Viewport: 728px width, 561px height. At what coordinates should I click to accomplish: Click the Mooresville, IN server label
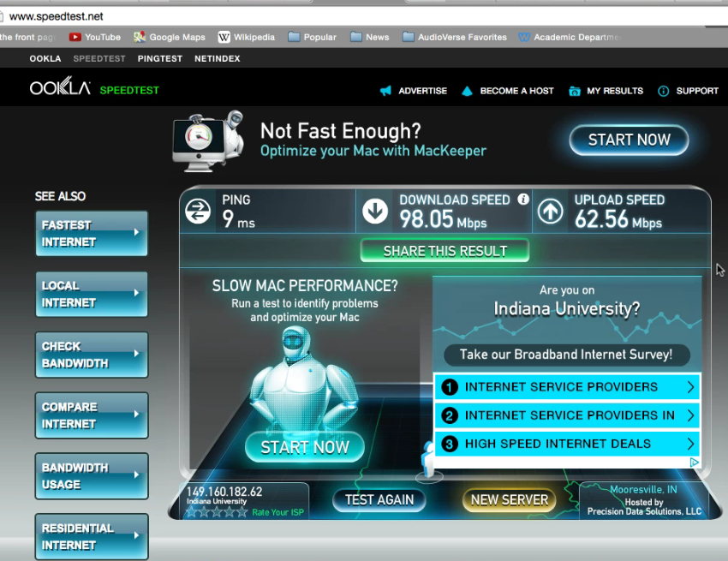(x=643, y=489)
